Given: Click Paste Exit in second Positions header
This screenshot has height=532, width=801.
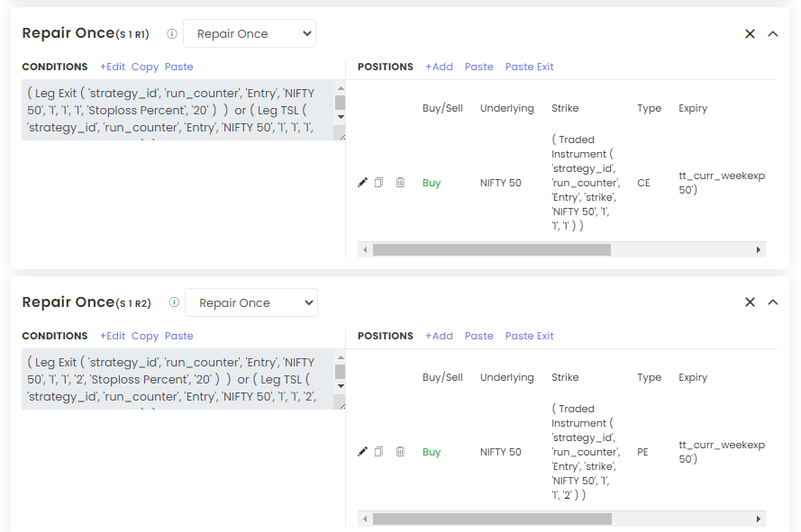Looking at the screenshot, I should tap(529, 336).
